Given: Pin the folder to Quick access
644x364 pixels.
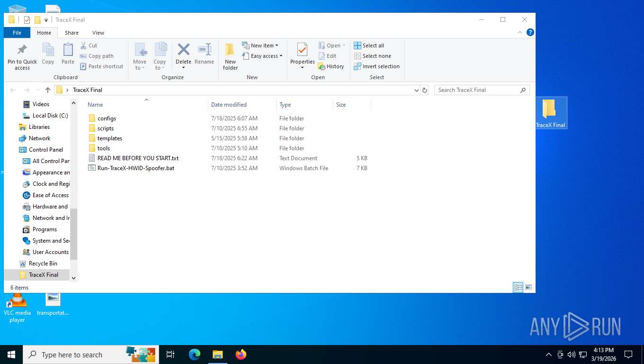Looking at the screenshot, I should pyautogui.click(x=22, y=57).
